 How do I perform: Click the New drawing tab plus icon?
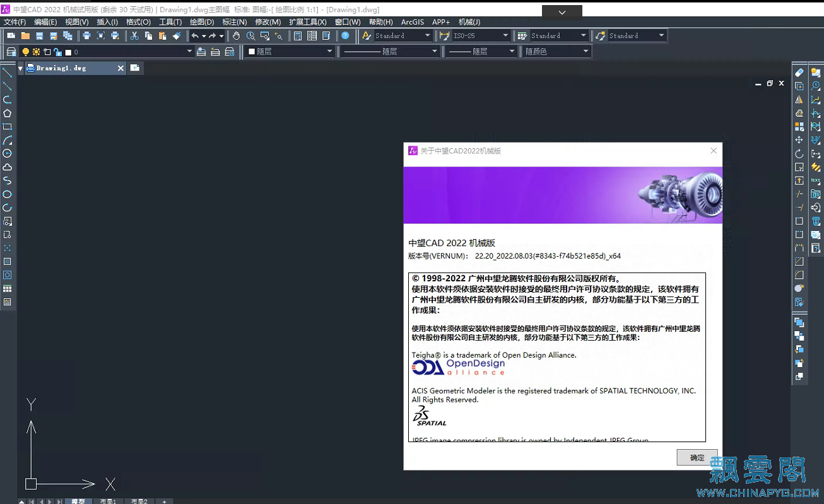pyautogui.click(x=135, y=68)
